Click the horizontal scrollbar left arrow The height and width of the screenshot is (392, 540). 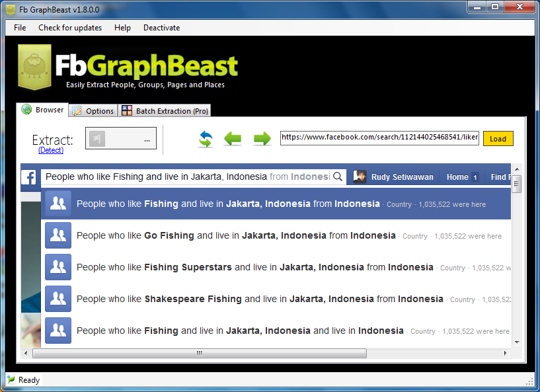[x=26, y=353]
